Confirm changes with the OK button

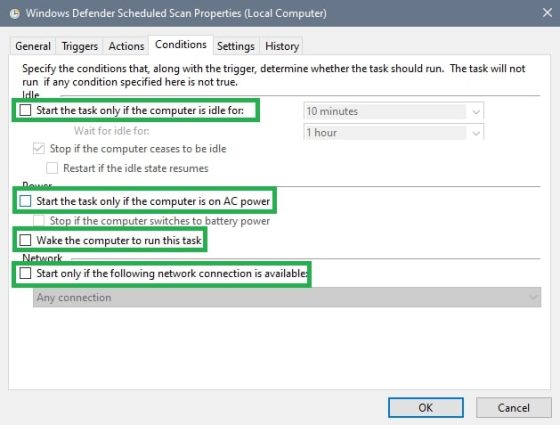coord(426,408)
